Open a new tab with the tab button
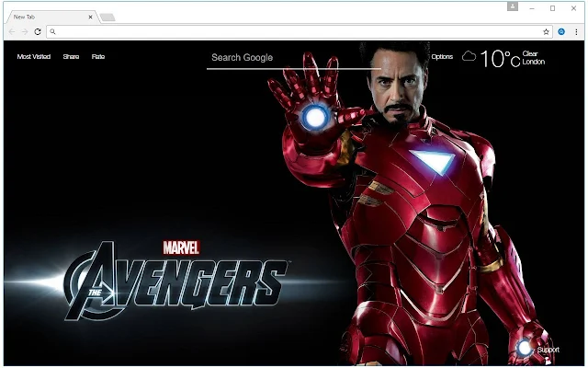This screenshot has height=368, width=588. [x=107, y=17]
